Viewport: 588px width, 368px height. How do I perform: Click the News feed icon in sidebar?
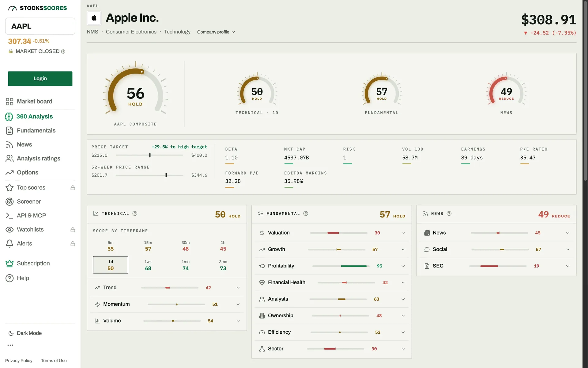pos(9,145)
